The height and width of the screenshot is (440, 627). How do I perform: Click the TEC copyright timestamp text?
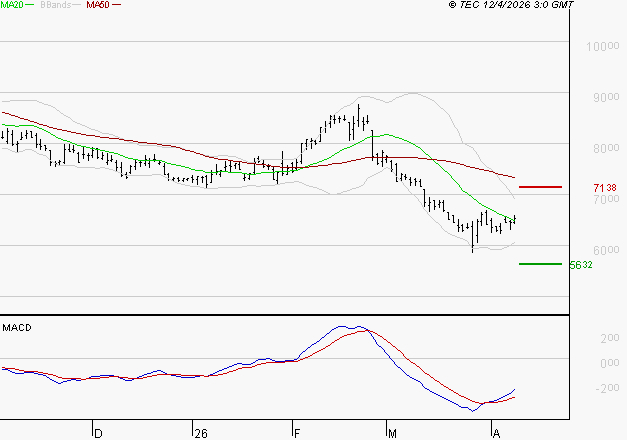tap(511, 5)
